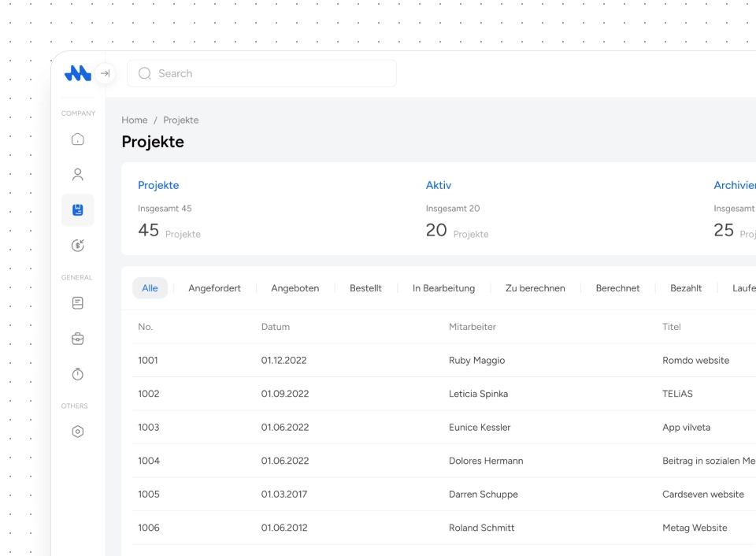The width and height of the screenshot is (756, 556).
Task: Collapse the sidebar with the arrow toggle
Action: click(x=105, y=73)
